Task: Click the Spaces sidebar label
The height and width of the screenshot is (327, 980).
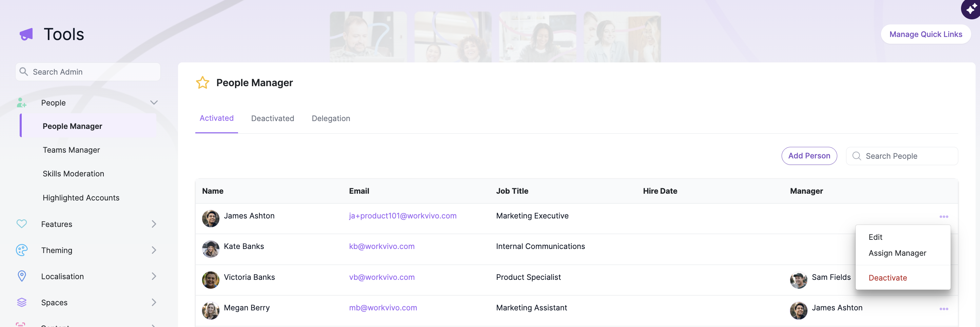Action: [x=54, y=303]
